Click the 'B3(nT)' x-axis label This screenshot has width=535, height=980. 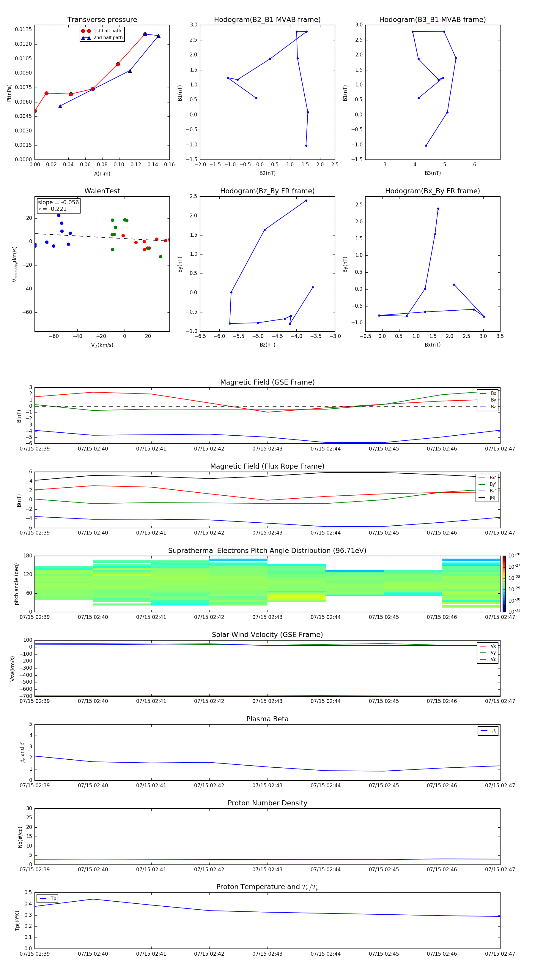tap(432, 173)
